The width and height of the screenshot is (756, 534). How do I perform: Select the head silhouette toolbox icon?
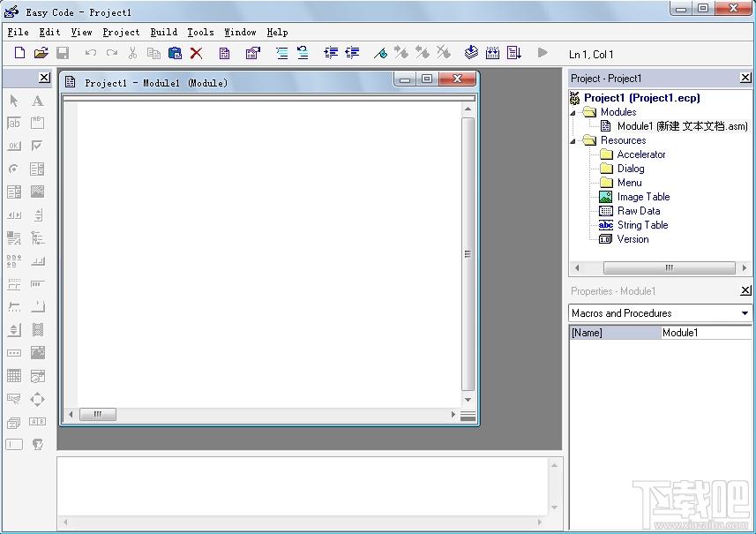coord(37,444)
